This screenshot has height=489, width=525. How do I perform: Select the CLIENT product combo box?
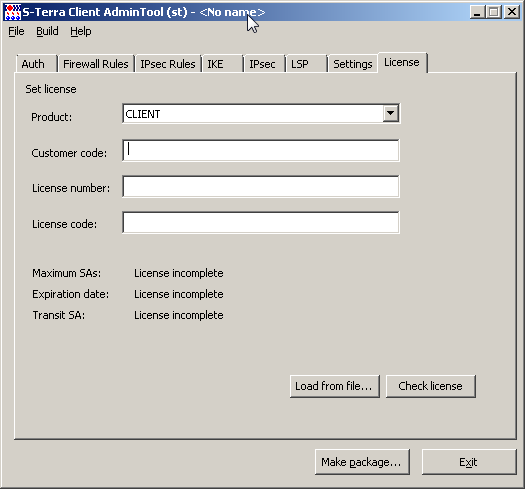click(261, 114)
